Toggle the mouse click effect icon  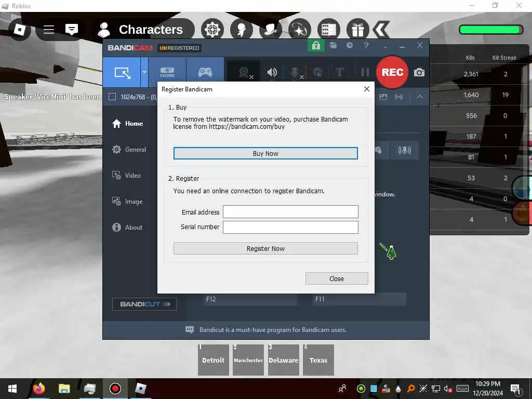pyautogui.click(x=317, y=72)
